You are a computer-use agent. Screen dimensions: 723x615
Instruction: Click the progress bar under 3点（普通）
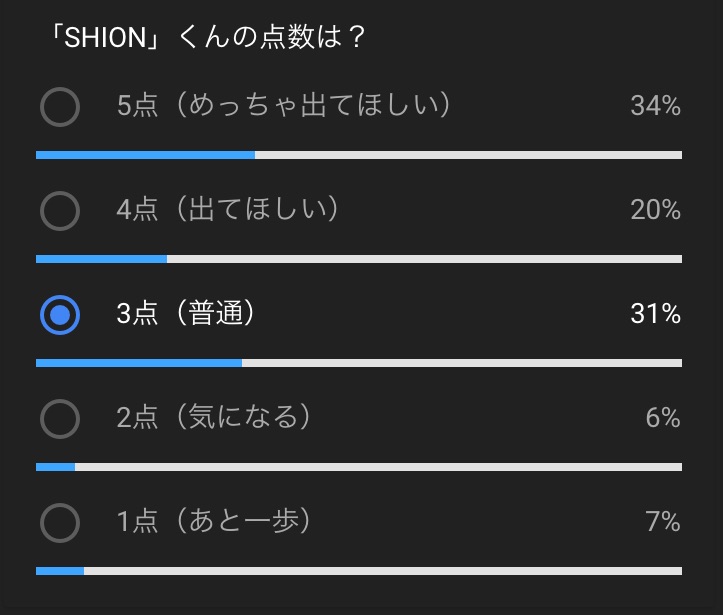(359, 363)
